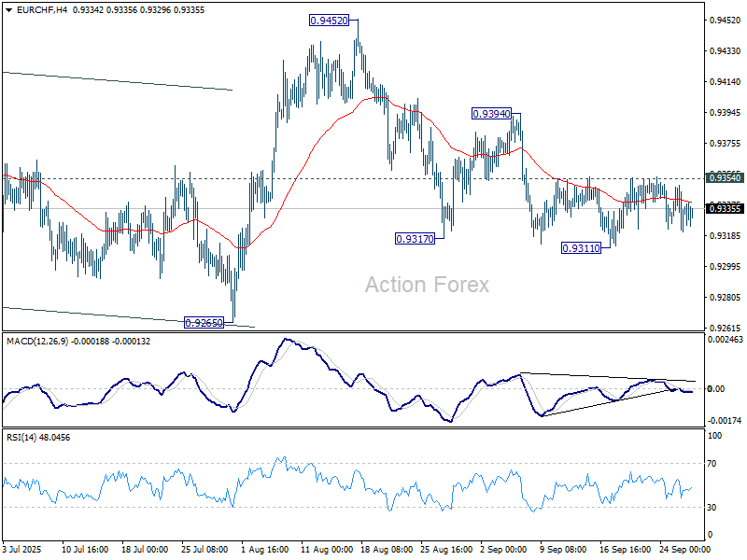Viewport: 747px width, 560px height.
Task: Open the 0.9394 swing high label
Action: click(x=493, y=114)
